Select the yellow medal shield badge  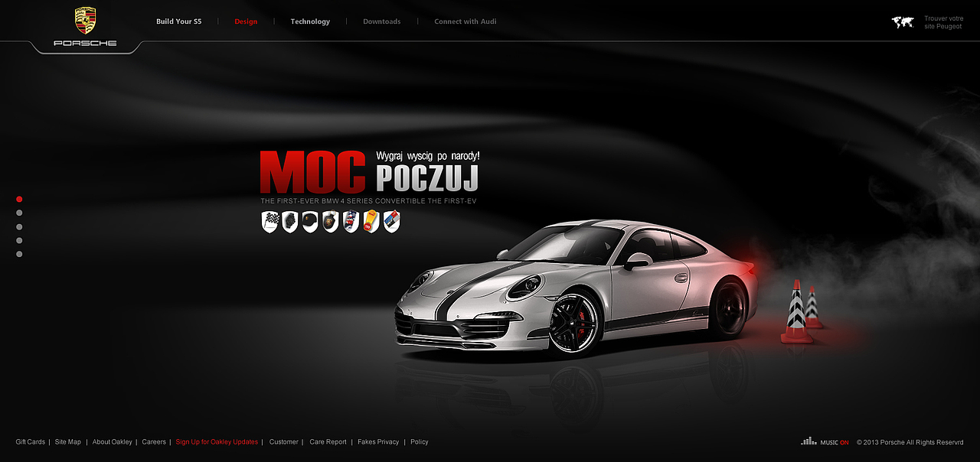[371, 222]
